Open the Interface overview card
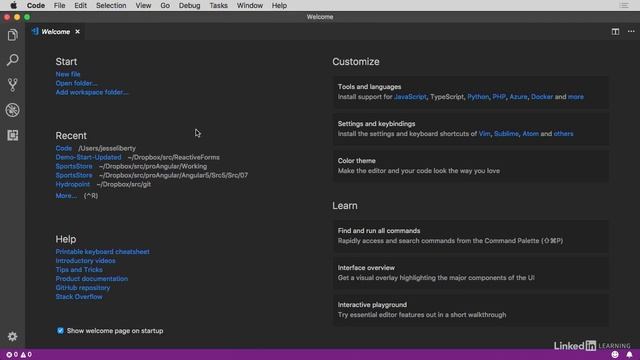The height and width of the screenshot is (360, 640). pyautogui.click(x=471, y=273)
